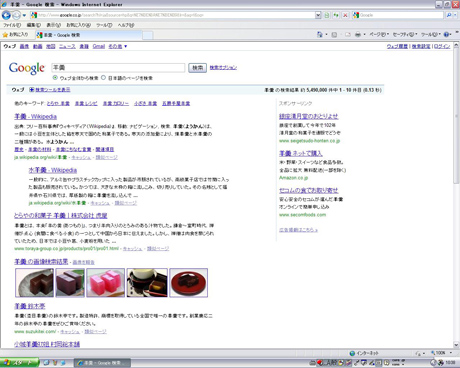Click the Read Mail icon
Screen dimensions: 460x368
[348, 35]
